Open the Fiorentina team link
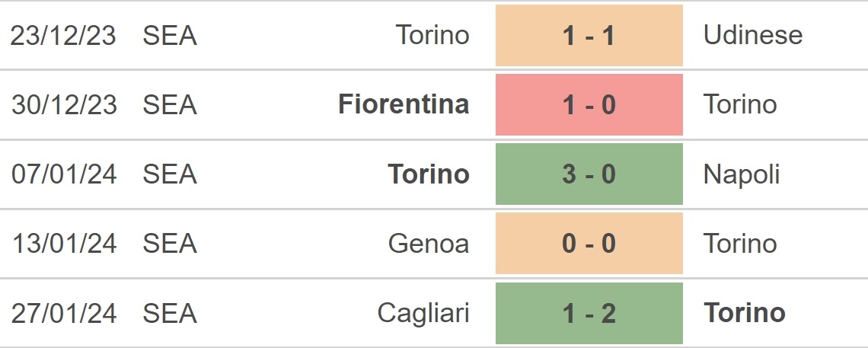 click(404, 104)
